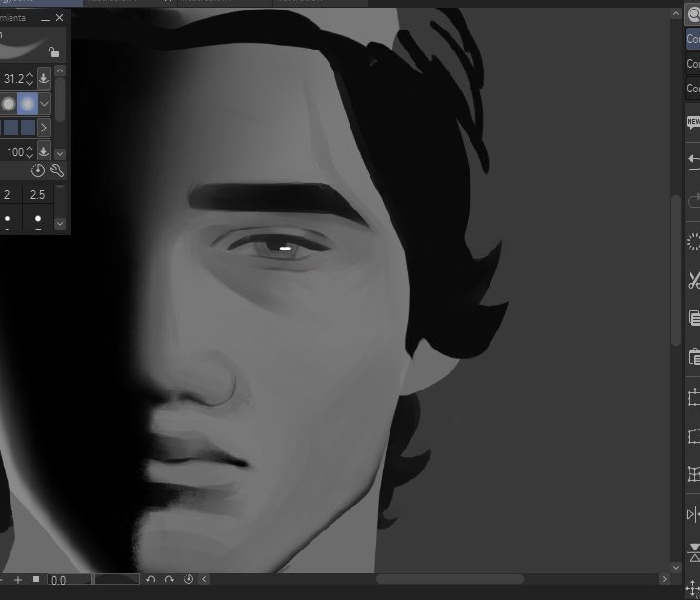Save the 100 value as initial setting

pyautogui.click(x=44, y=151)
